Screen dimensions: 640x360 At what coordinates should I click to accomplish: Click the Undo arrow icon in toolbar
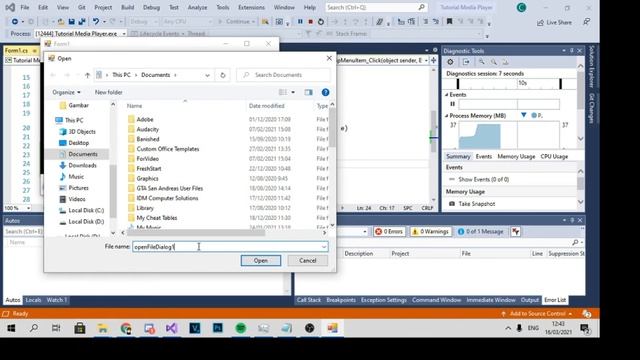point(96,22)
